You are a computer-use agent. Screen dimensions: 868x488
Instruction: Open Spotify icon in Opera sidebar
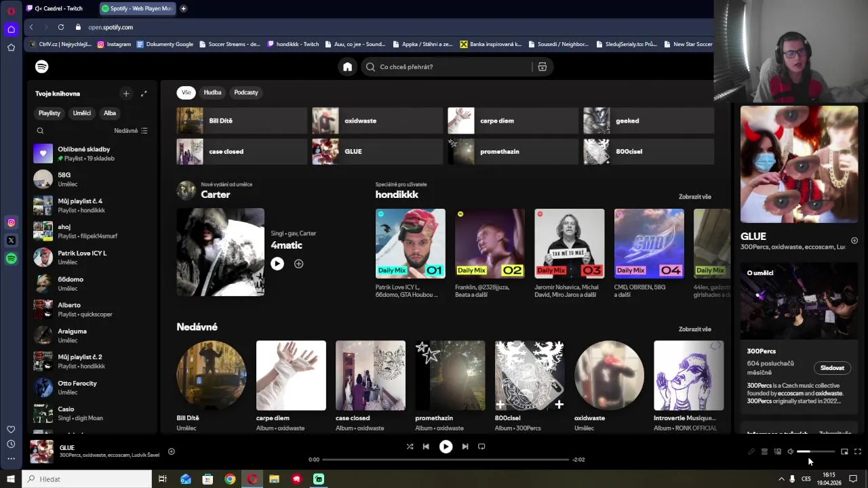12,259
